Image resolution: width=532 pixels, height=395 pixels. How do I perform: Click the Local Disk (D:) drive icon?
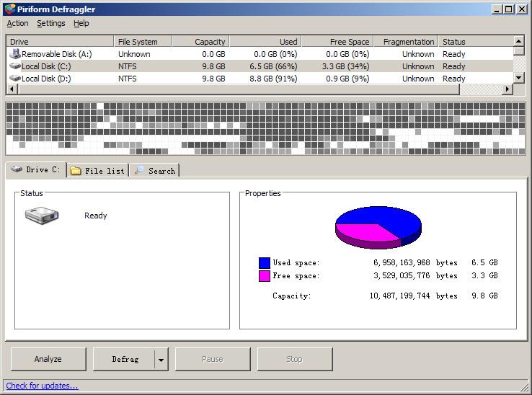(15, 79)
